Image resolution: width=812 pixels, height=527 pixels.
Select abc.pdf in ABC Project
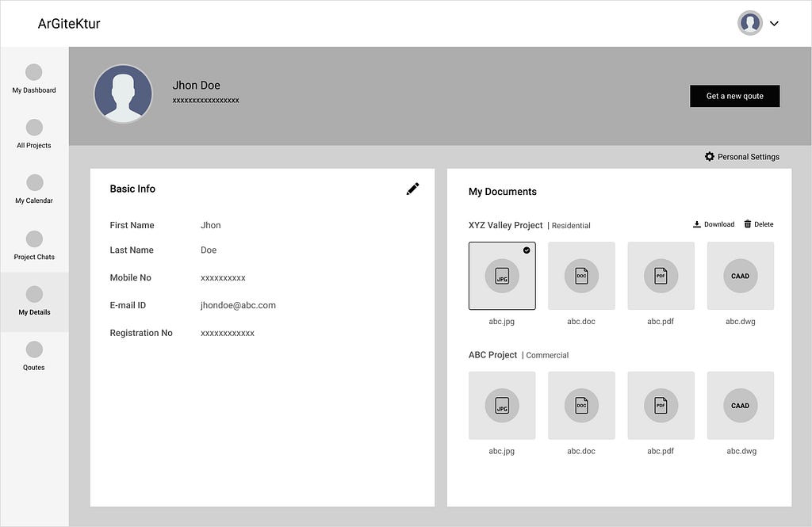(661, 405)
